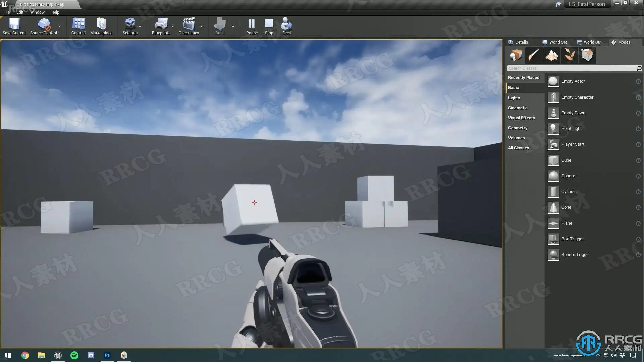Open the Content browser icon
Image resolution: width=644 pixels, height=362 pixels.
pos(78,24)
